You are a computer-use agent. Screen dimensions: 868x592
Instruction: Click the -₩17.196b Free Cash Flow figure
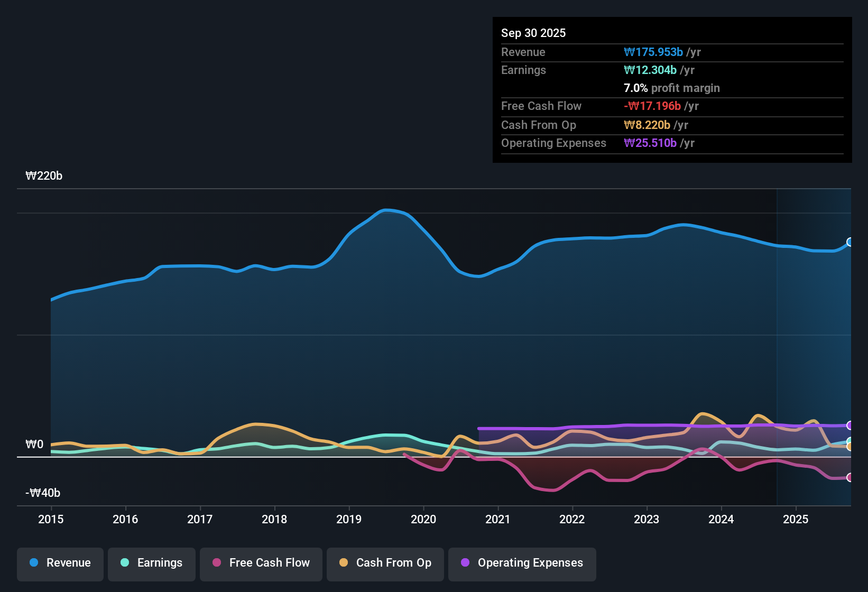[x=653, y=106]
